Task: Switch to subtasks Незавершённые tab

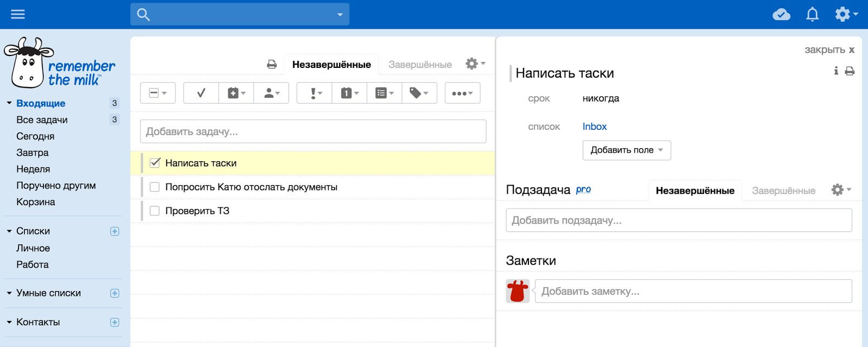Action: [x=695, y=191]
